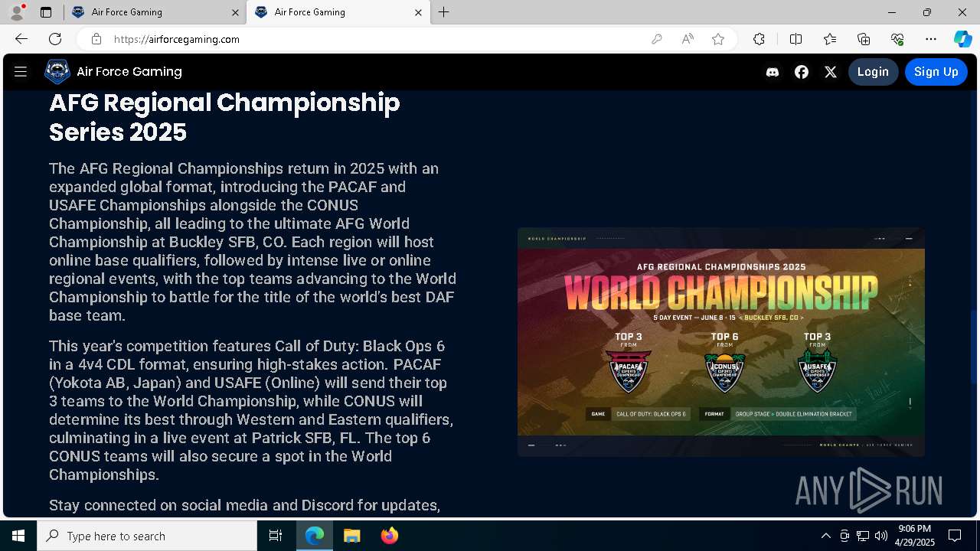This screenshot has width=980, height=551.
Task: Switch to first Air Force Gaming tab
Action: tap(154, 12)
